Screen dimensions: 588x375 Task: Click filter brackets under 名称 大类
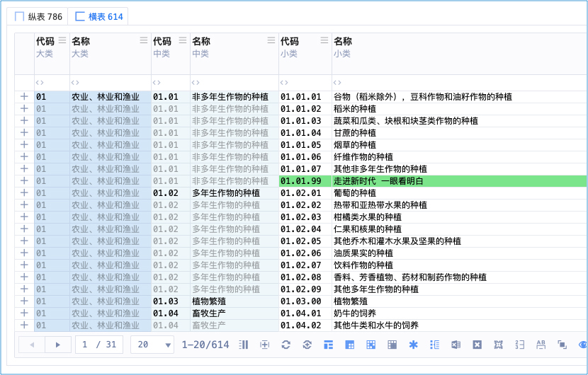[x=75, y=82]
